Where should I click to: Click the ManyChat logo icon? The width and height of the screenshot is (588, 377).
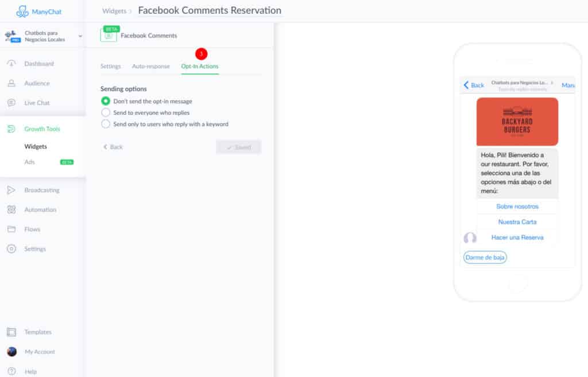pos(22,11)
